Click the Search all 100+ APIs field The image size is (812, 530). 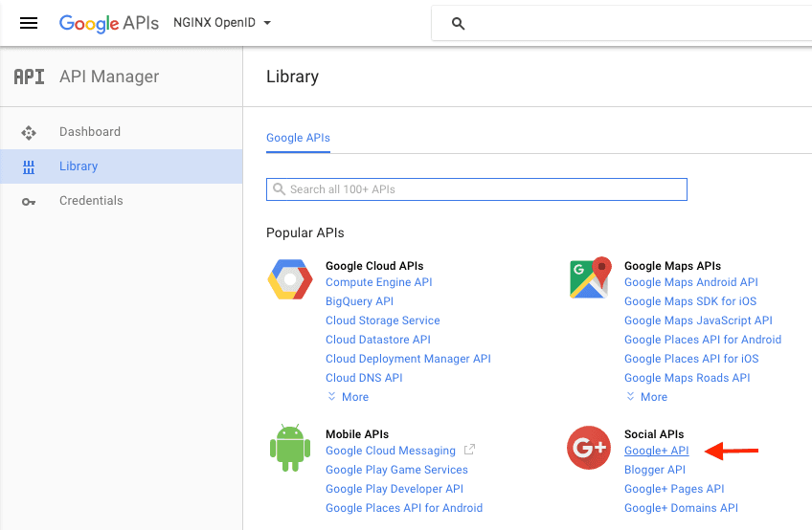pos(477,189)
